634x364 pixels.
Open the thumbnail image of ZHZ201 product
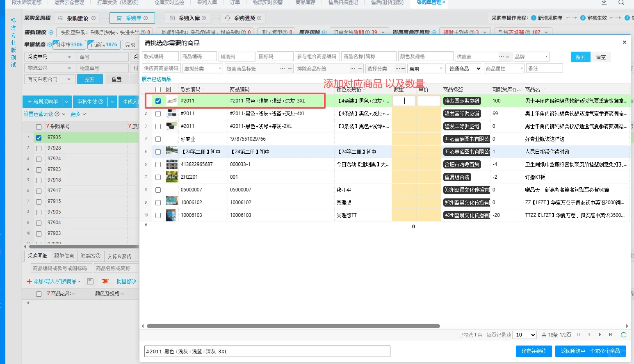pos(171,177)
